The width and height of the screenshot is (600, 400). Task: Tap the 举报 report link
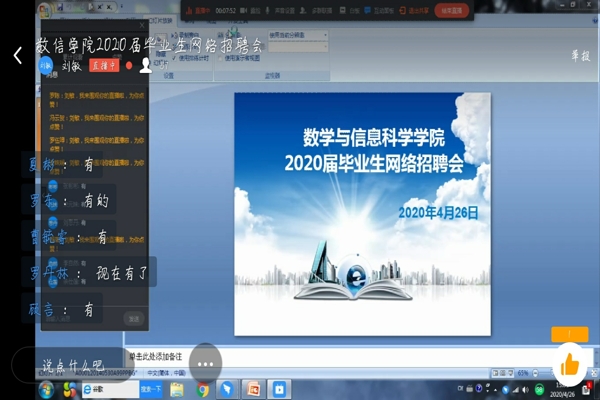[x=580, y=56]
